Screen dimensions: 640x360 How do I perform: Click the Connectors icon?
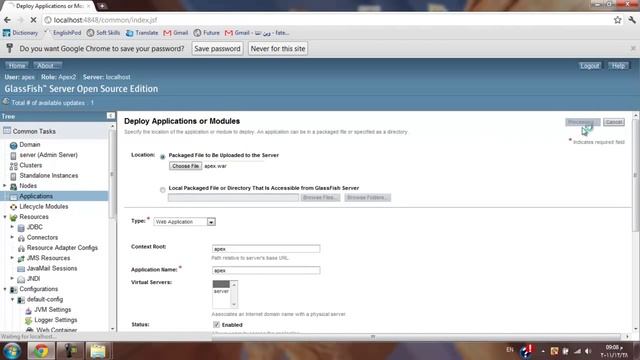pos(21,238)
